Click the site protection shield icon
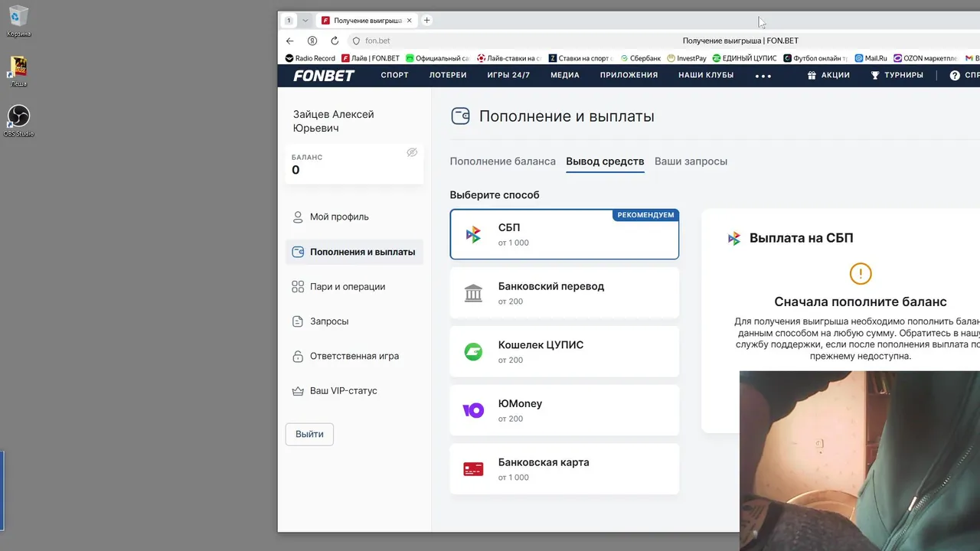The height and width of the screenshot is (551, 980). 356,41
